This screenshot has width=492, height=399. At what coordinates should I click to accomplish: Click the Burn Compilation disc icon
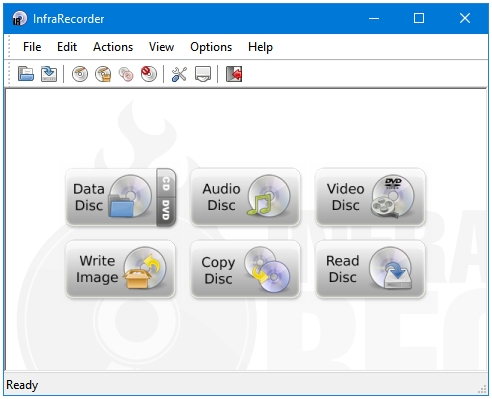(80, 74)
